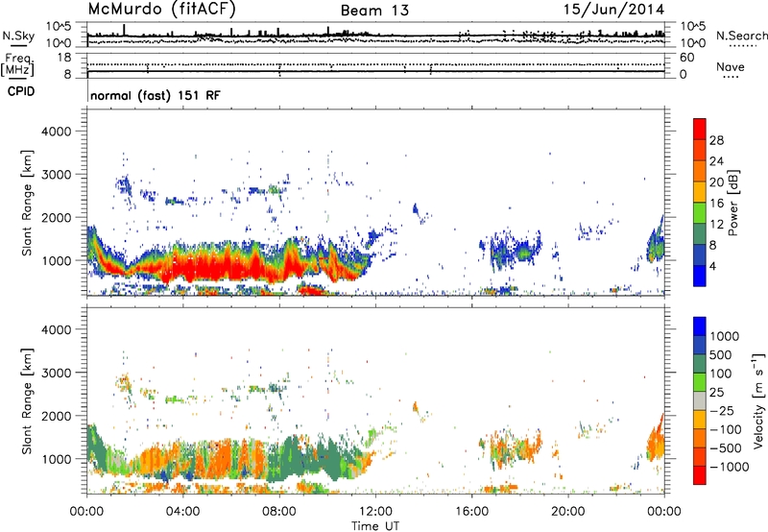Screen dimensions: 768x532
Task: Click the -25 tick on velocity colorbar
Action: pos(724,410)
